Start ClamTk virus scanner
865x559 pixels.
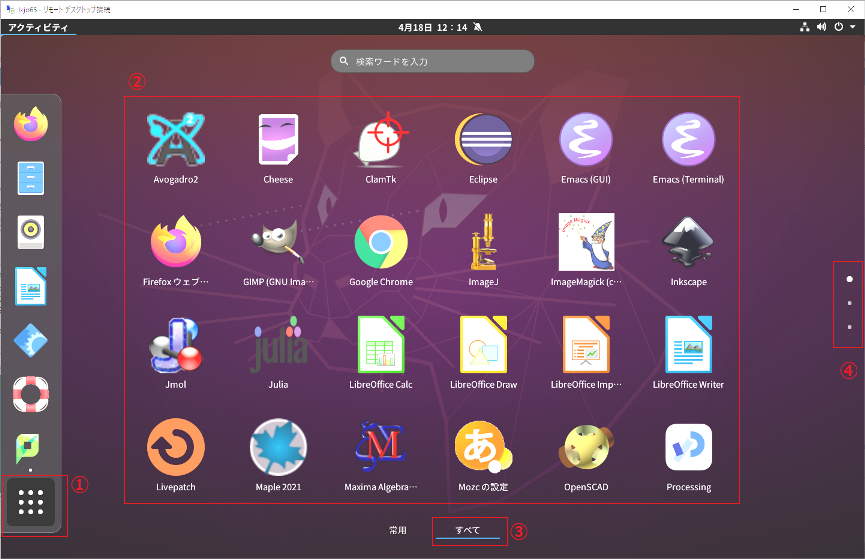[381, 140]
